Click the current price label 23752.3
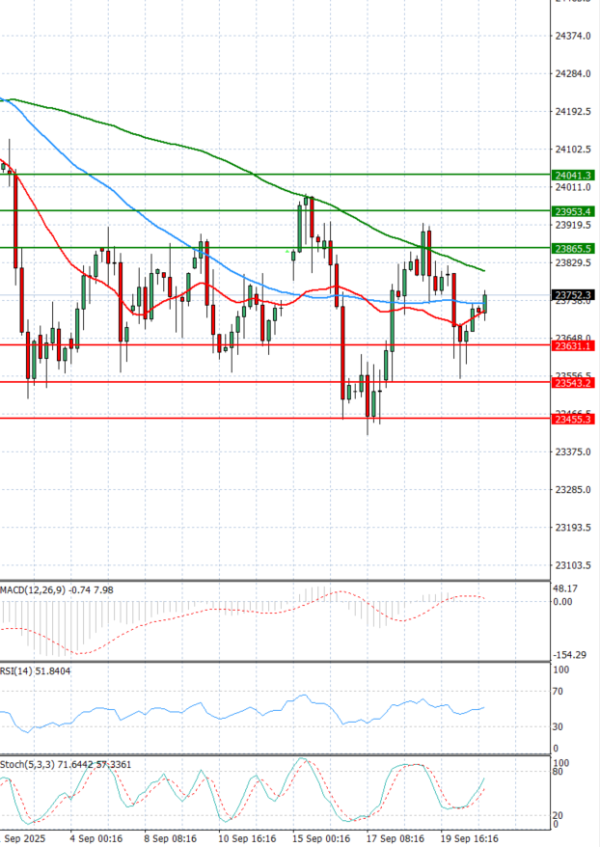This screenshot has height=847, width=600. [x=573, y=295]
